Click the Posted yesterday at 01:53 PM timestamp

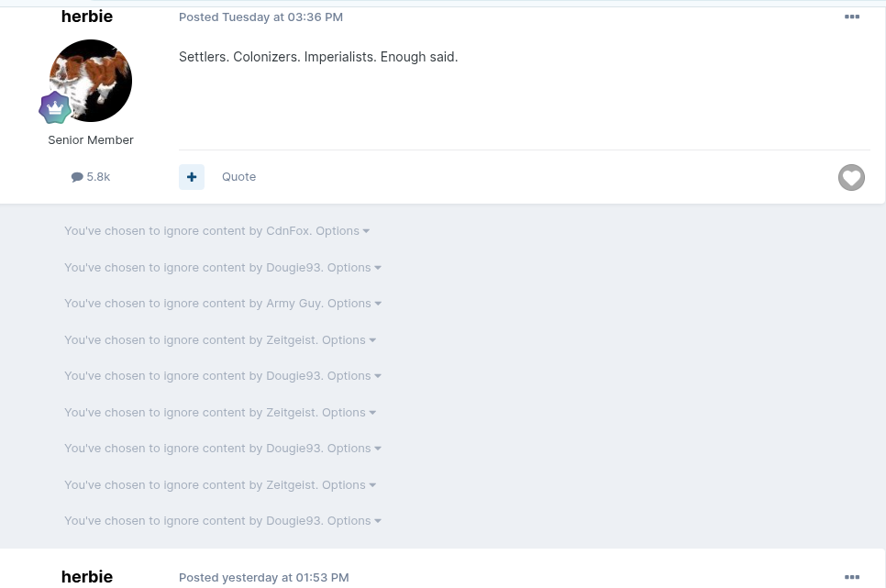[264, 577]
